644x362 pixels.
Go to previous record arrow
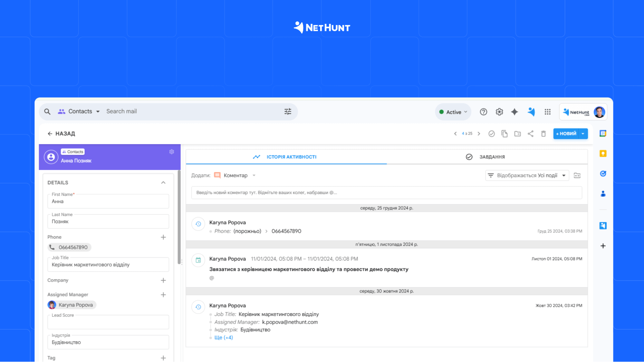(x=455, y=134)
